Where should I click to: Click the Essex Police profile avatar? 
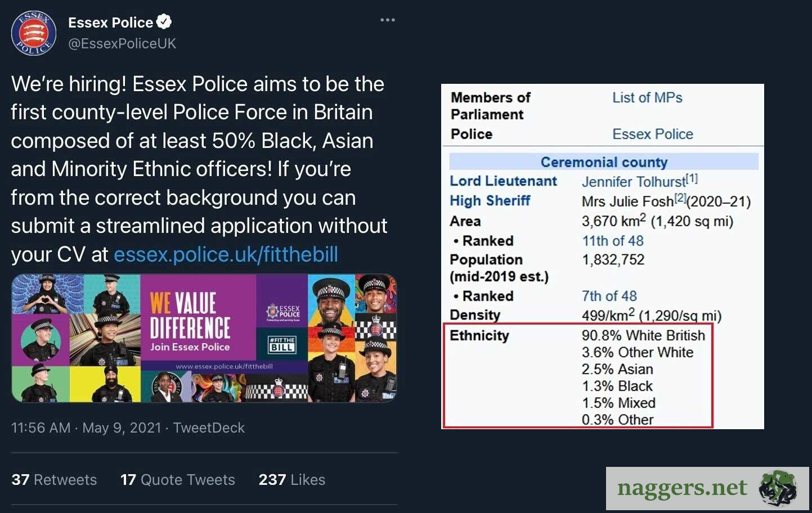click(34, 33)
